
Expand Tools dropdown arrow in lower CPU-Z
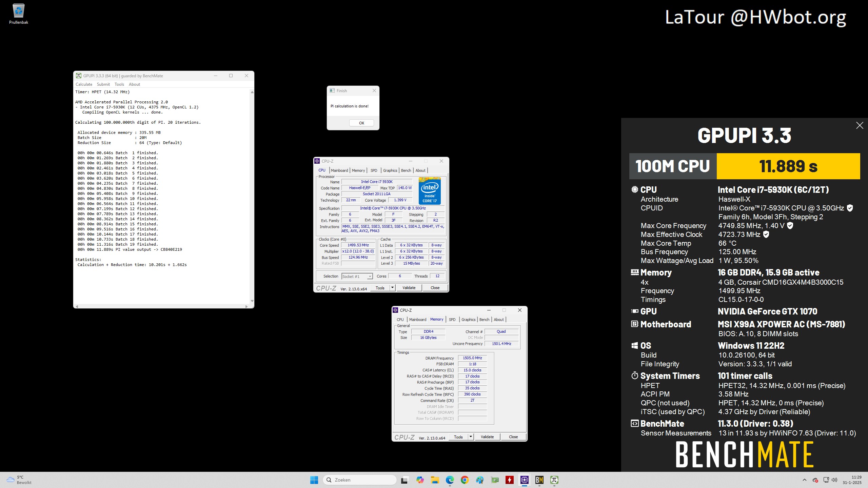471,437
